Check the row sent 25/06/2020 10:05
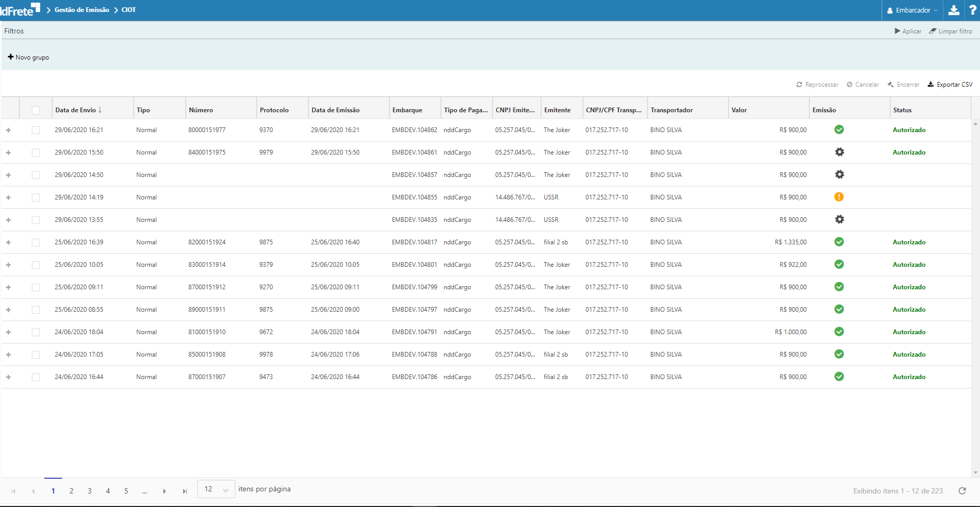Screen dimensions: 980x507 pos(35,265)
